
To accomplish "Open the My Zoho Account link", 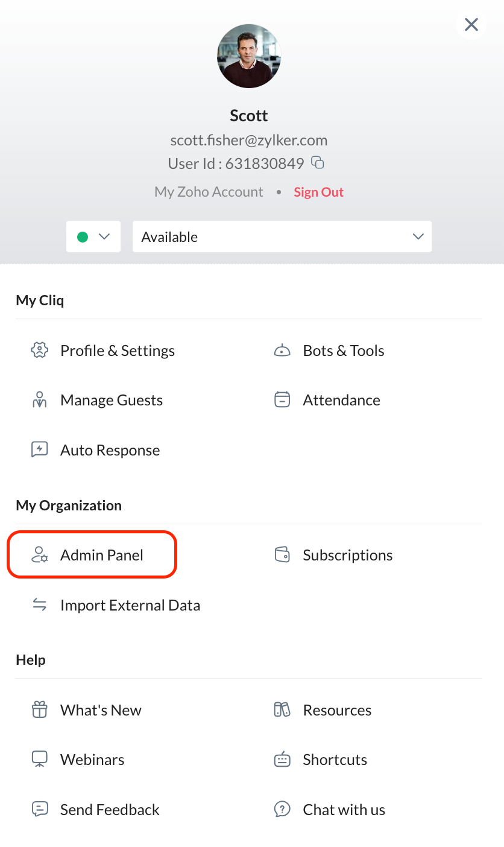I will click(x=209, y=192).
